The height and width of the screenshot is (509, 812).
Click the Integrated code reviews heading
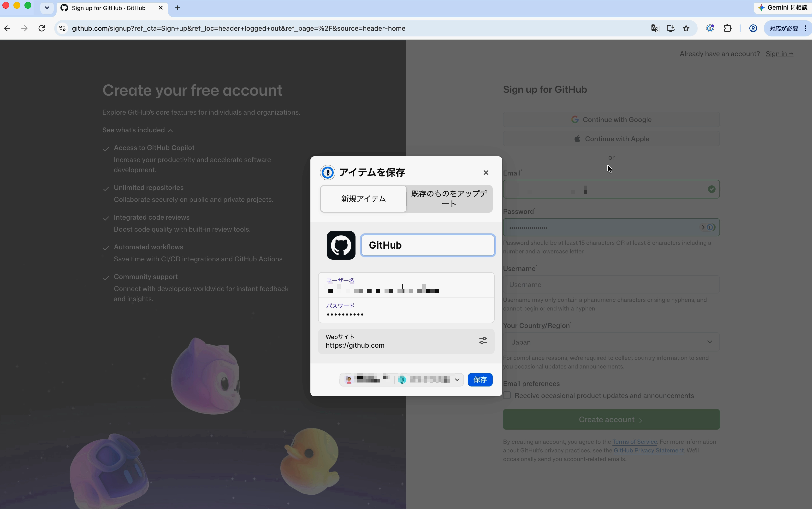click(152, 217)
